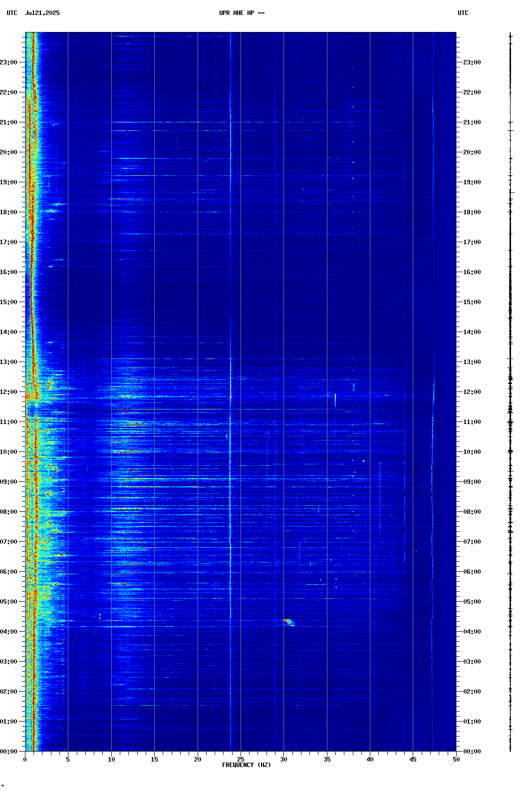
Task: Click the UTC label above the right time axis
Action: click(463, 13)
